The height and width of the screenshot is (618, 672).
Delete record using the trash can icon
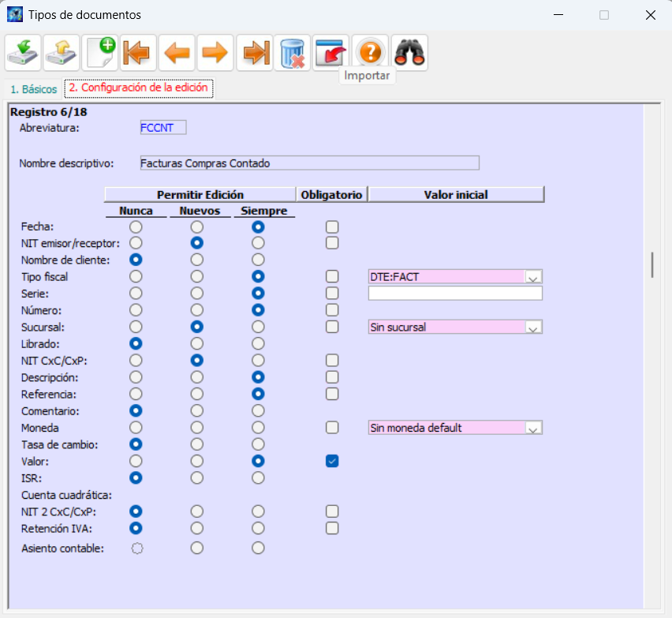point(293,53)
